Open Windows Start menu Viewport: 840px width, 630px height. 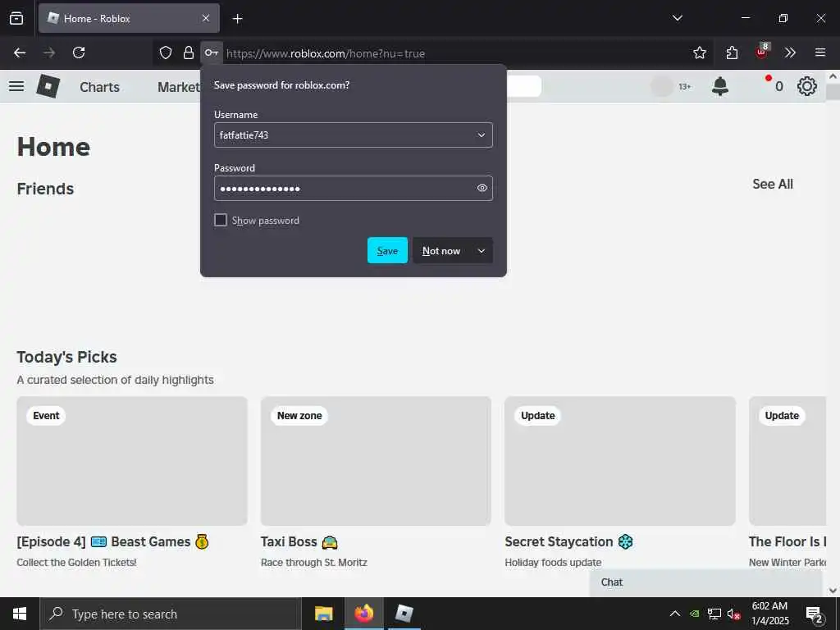(20, 614)
